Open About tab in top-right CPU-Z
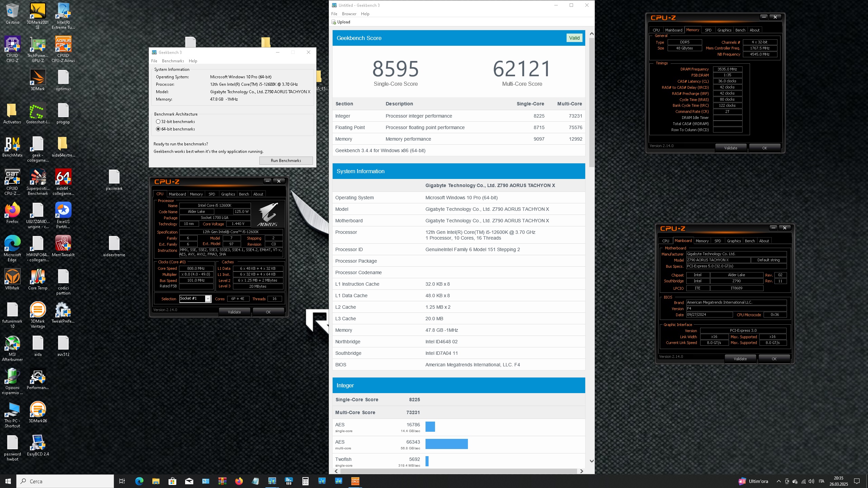The height and width of the screenshot is (488, 868). [754, 30]
